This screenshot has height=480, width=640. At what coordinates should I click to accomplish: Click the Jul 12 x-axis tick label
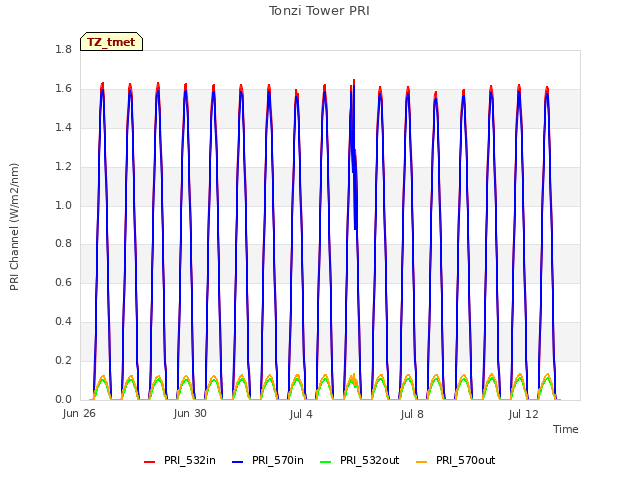click(x=524, y=414)
